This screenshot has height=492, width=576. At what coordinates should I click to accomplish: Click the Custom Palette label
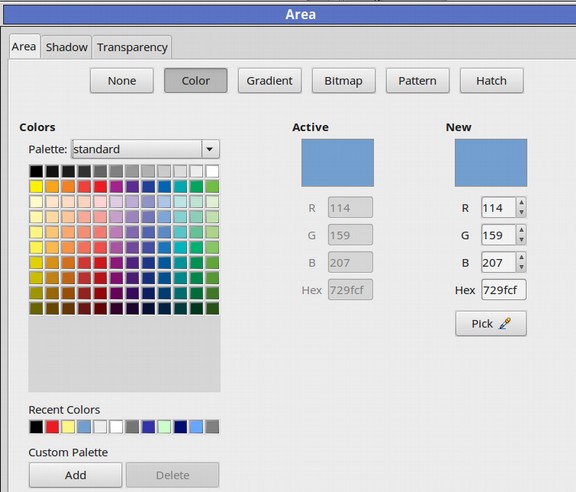tap(68, 452)
